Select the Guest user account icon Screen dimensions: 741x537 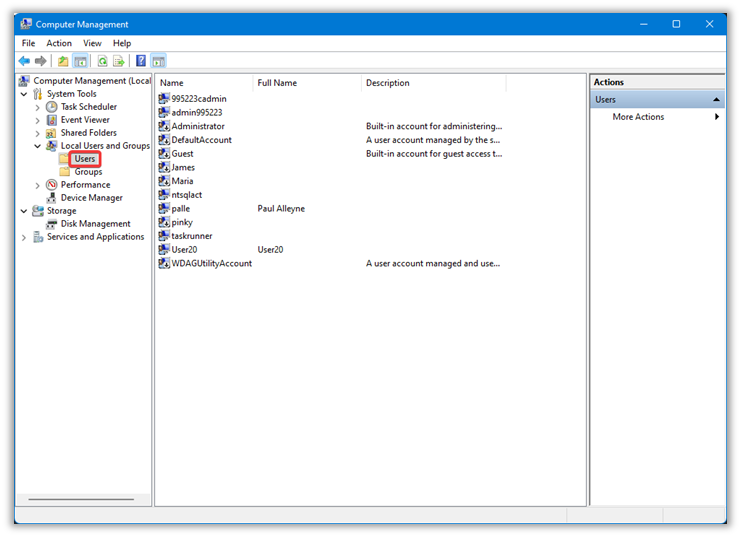(x=164, y=154)
